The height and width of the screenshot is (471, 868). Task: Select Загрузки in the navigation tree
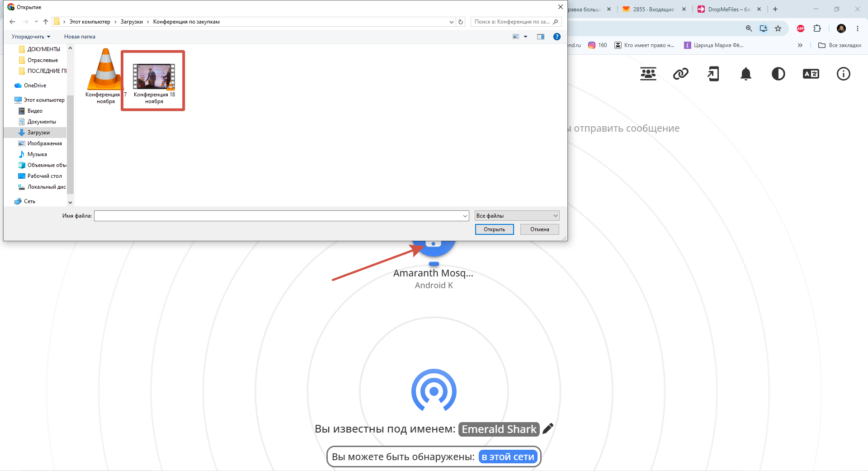click(x=38, y=133)
